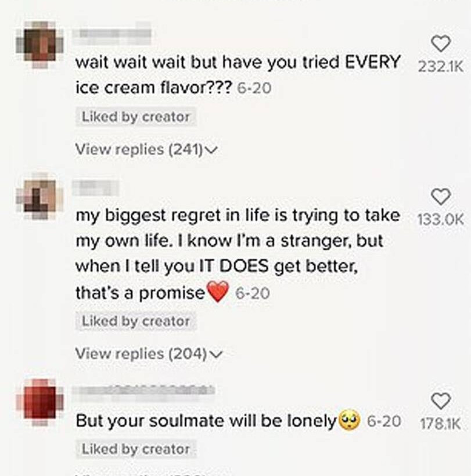The height and width of the screenshot is (476, 471).
Task: Select the ice cream flavor comment text
Action: tap(238, 75)
